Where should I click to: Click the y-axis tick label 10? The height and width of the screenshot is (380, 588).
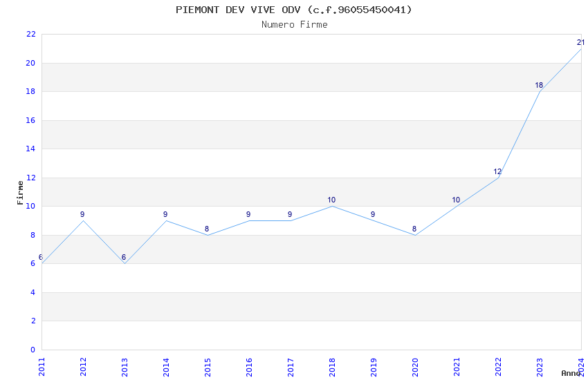(30, 207)
